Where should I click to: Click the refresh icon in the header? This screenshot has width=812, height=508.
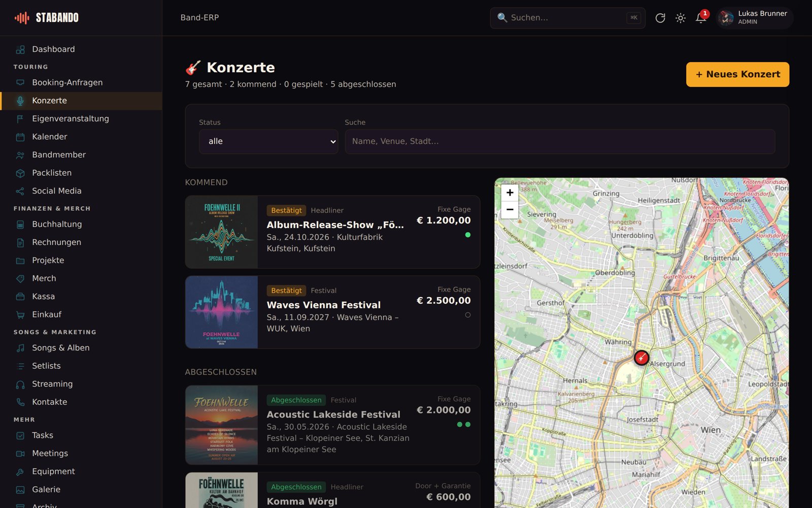coord(660,18)
